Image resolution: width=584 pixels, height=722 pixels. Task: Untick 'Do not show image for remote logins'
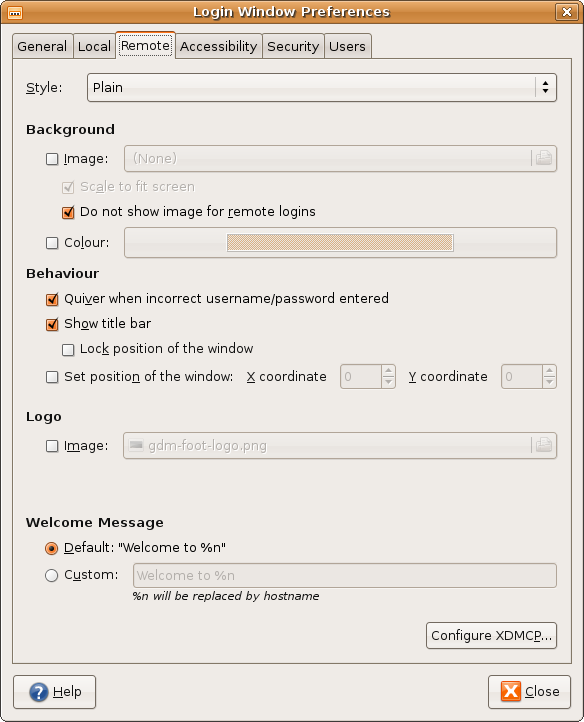(x=68, y=212)
